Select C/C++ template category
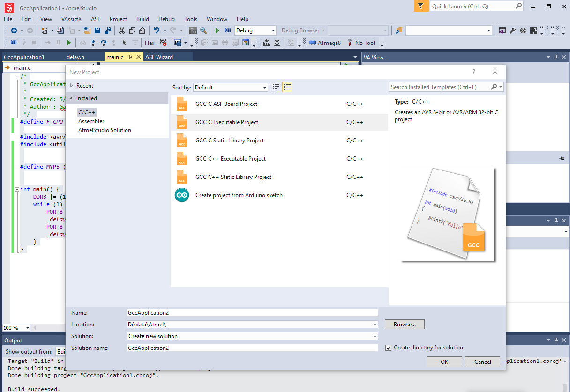570x392 pixels. tap(87, 112)
